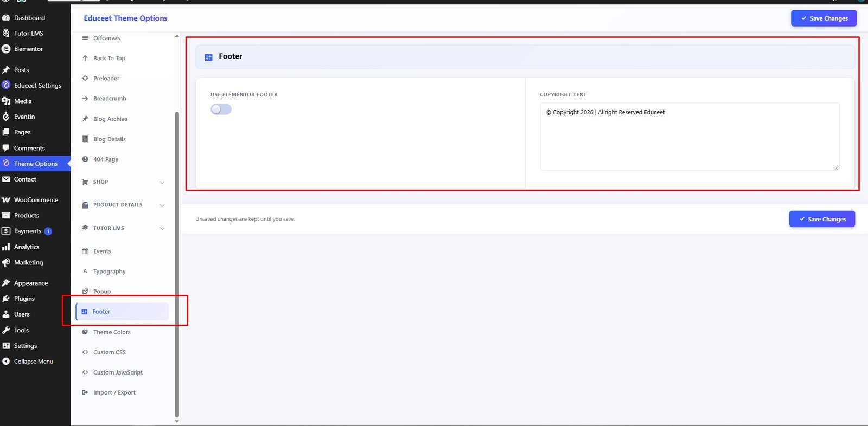
Task: Open the Events options tab
Action: [x=122, y=251]
